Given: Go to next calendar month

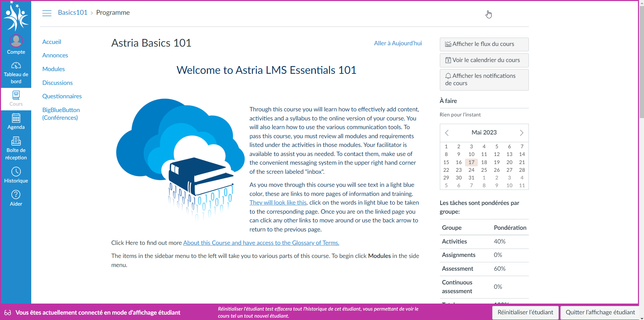Looking at the screenshot, I should click(x=521, y=133).
